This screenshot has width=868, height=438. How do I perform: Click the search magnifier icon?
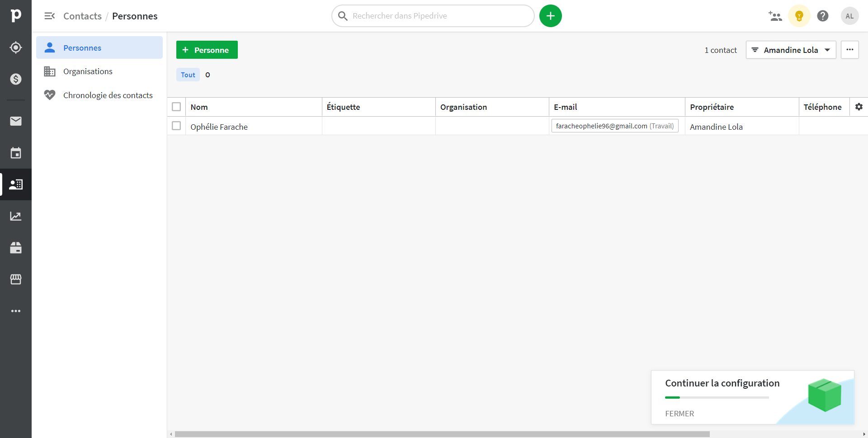pos(343,16)
